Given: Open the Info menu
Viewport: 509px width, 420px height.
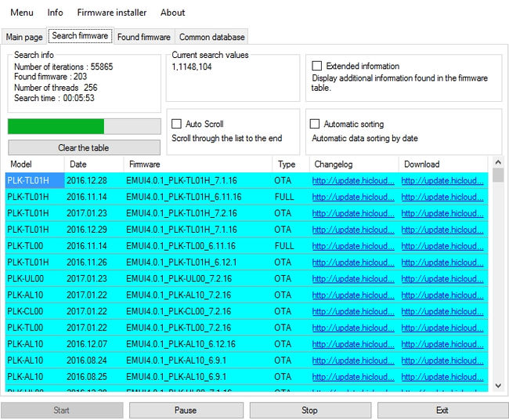Looking at the screenshot, I should point(55,13).
